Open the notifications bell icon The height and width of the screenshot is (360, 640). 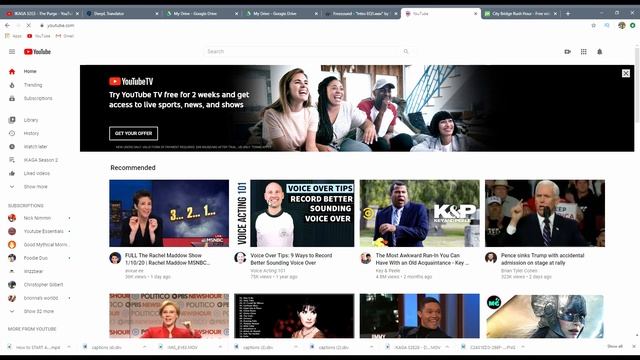600,52
